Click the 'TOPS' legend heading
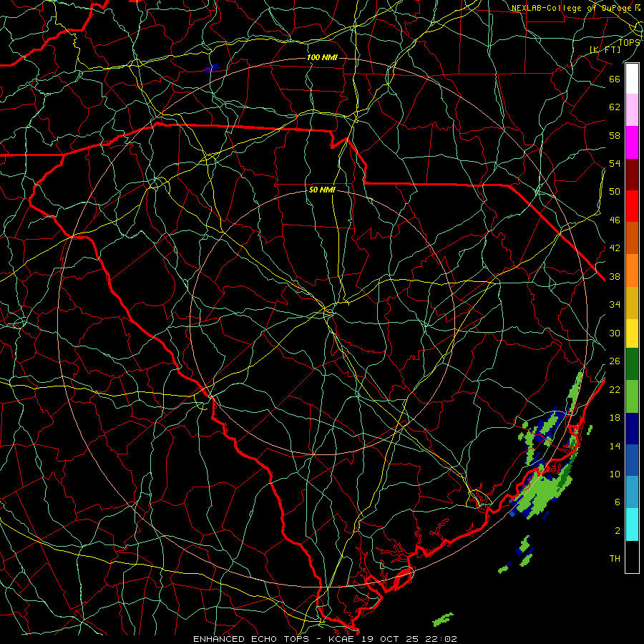 pyautogui.click(x=629, y=42)
